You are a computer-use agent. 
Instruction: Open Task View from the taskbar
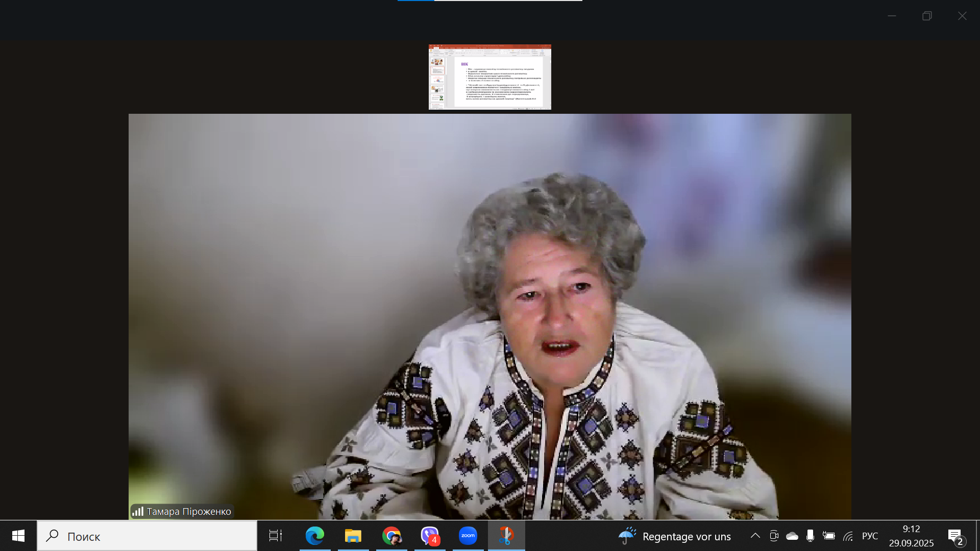coord(276,536)
